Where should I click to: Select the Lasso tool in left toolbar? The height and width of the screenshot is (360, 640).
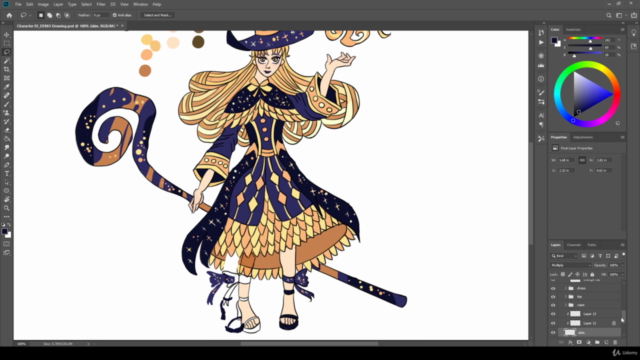coord(7,52)
